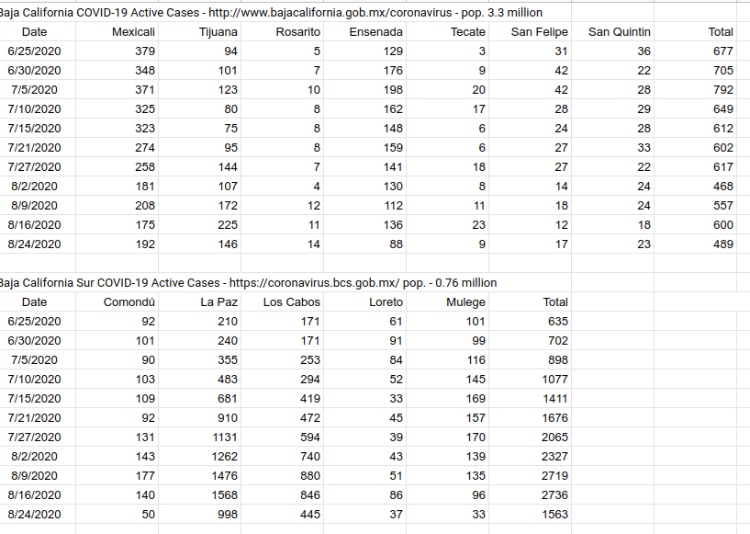The height and width of the screenshot is (534, 750).
Task: Select Tijuana value 225 on 8/16/2020
Action: click(199, 225)
